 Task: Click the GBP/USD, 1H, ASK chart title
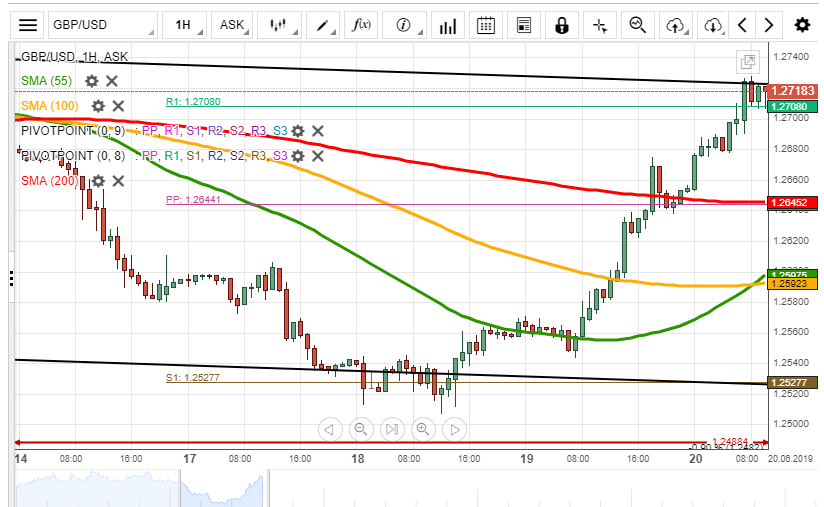pyautogui.click(x=74, y=56)
